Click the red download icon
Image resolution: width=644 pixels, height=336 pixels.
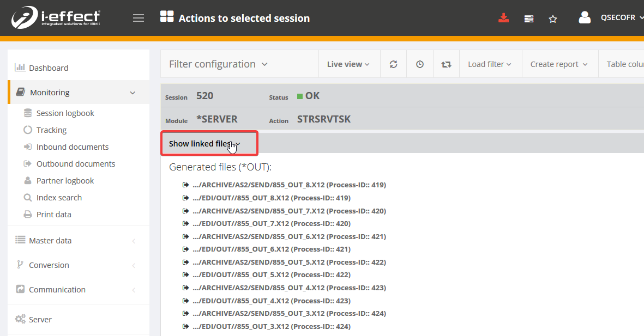pyautogui.click(x=503, y=19)
